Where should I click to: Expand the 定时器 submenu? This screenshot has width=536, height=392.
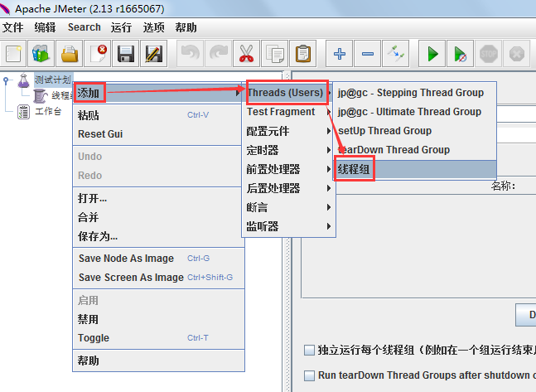pos(288,150)
